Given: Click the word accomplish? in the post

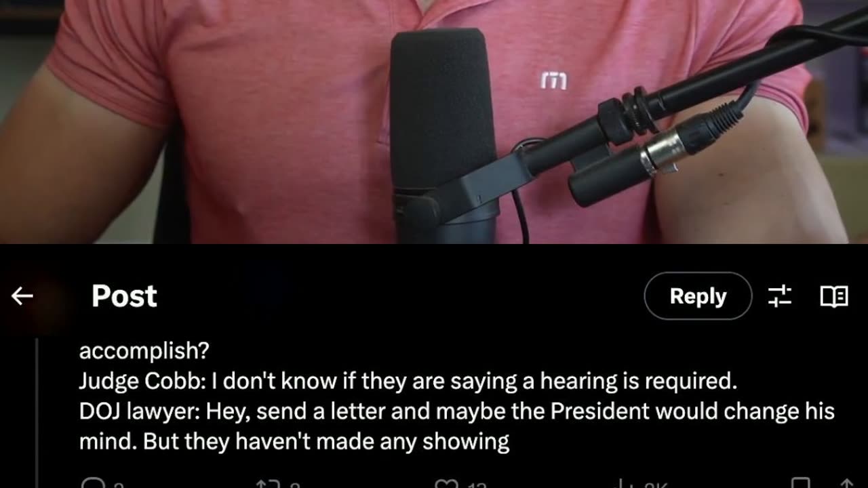Looking at the screenshot, I should point(144,352).
